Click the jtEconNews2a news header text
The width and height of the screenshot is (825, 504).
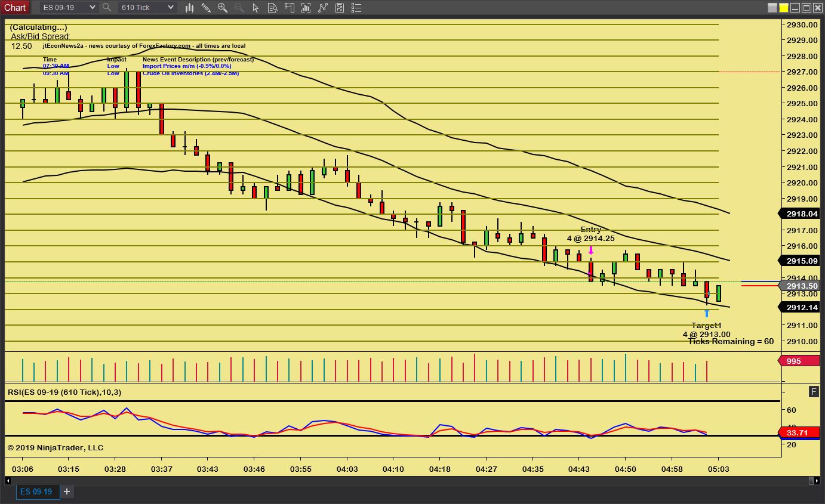tap(144, 46)
